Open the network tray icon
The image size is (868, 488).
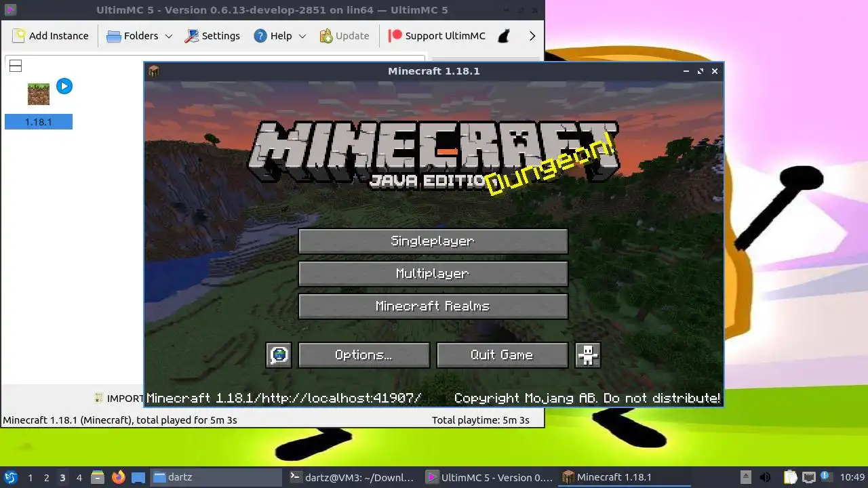[x=808, y=477]
